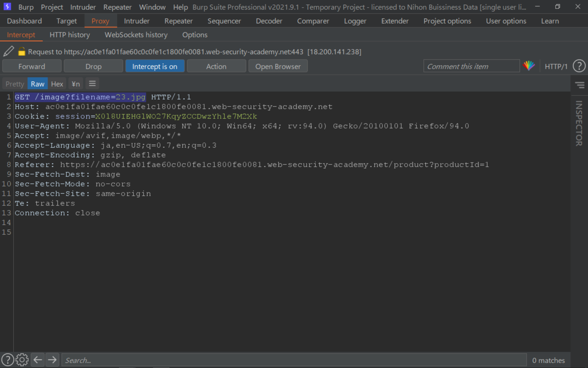
Task: Open the User options tab
Action: tap(506, 21)
